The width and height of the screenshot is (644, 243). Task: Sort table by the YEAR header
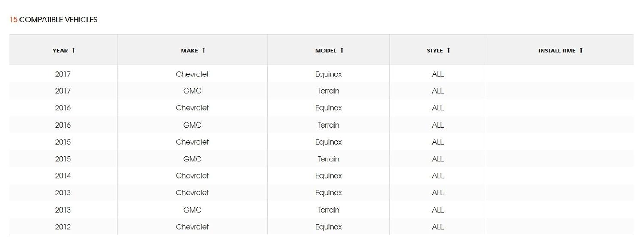point(60,51)
